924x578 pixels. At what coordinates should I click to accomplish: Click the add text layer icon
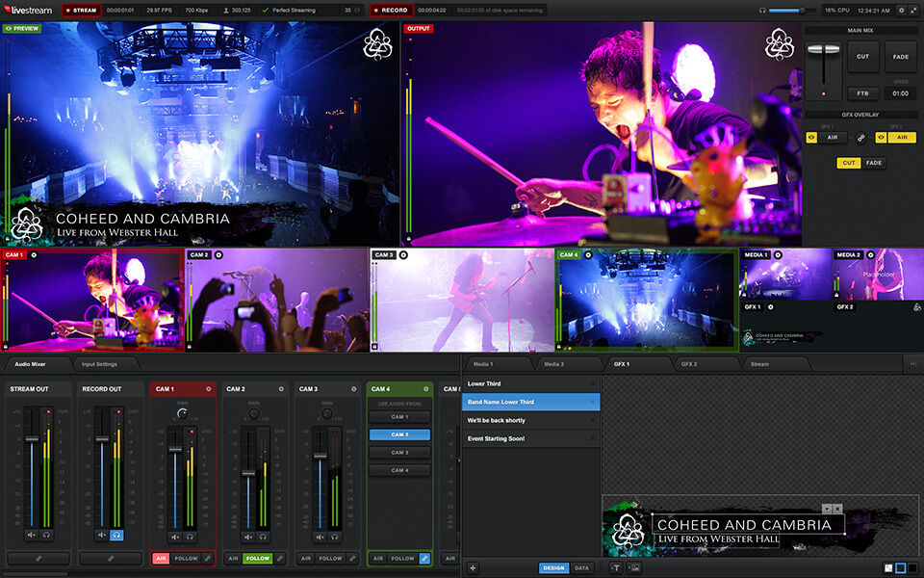pyautogui.click(x=616, y=568)
